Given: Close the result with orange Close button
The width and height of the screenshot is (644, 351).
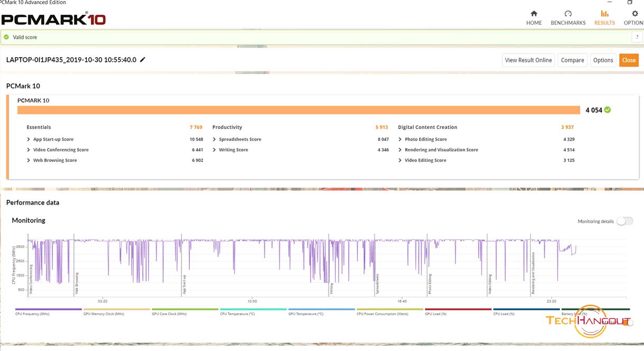Looking at the screenshot, I should click(629, 60).
